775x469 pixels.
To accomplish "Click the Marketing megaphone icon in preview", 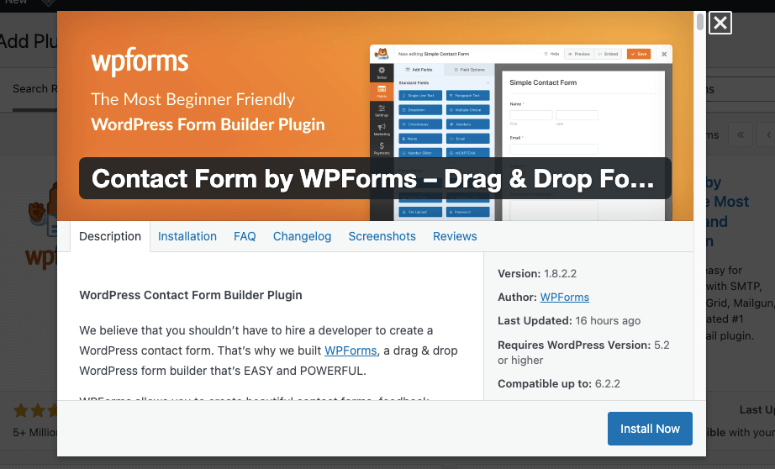I will (x=382, y=129).
